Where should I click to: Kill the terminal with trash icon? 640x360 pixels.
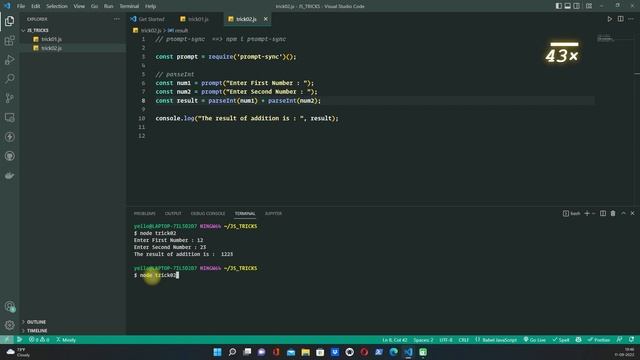click(x=613, y=213)
